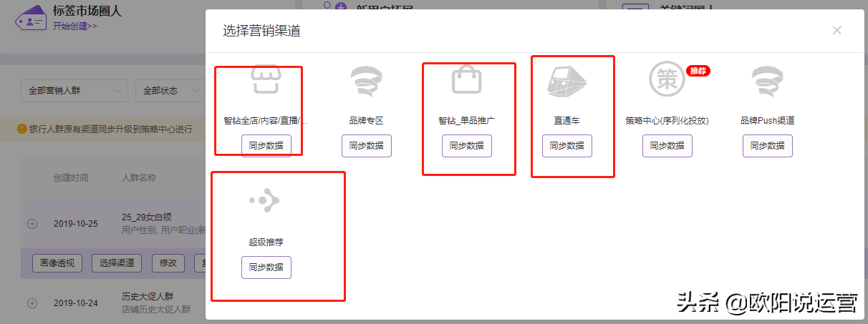The image size is (868, 324).
Task: Click the 品牌专区 label text
Action: tap(366, 121)
